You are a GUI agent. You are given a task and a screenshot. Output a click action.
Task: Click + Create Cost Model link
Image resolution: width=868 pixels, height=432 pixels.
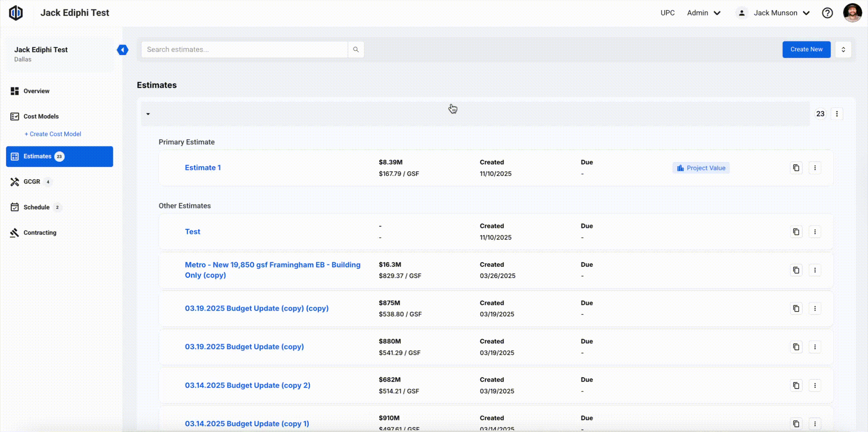53,134
